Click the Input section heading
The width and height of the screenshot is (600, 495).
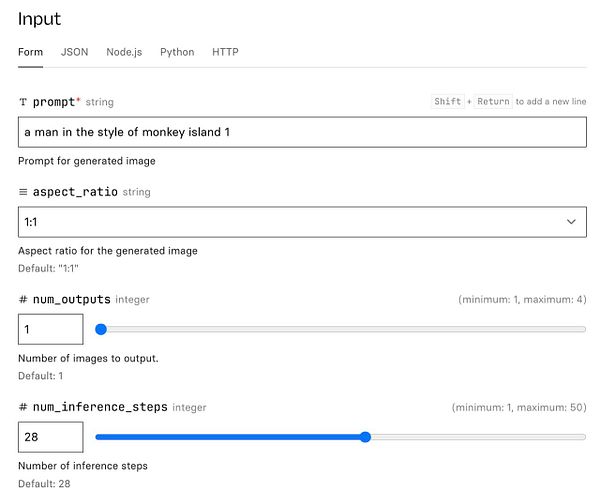(40, 18)
